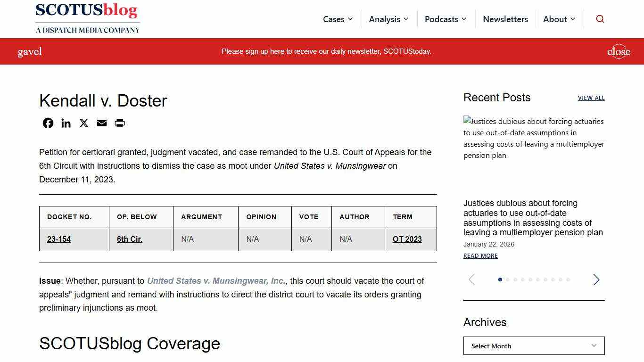644x362 pixels.
Task: Expand the Cases menu
Action: point(338,19)
